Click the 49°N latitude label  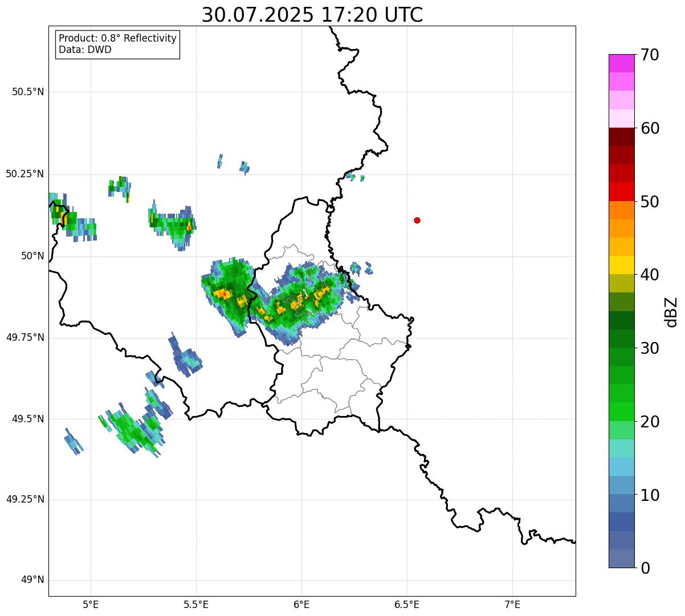coord(32,580)
